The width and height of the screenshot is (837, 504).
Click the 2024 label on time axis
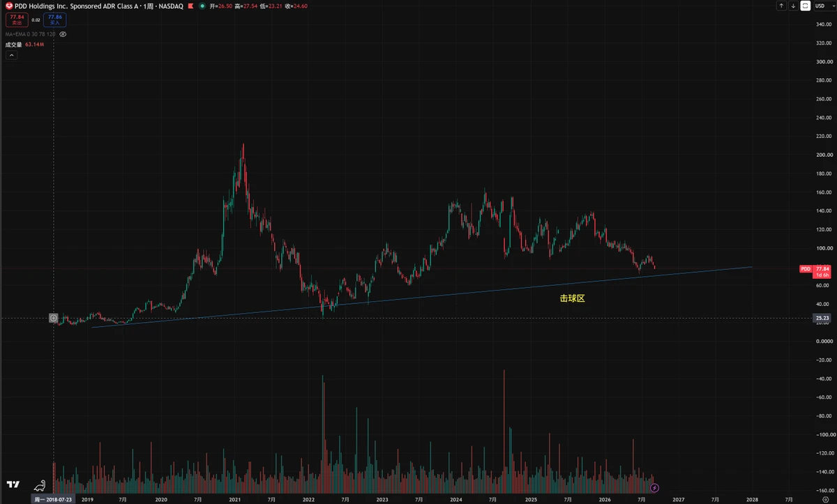click(456, 499)
